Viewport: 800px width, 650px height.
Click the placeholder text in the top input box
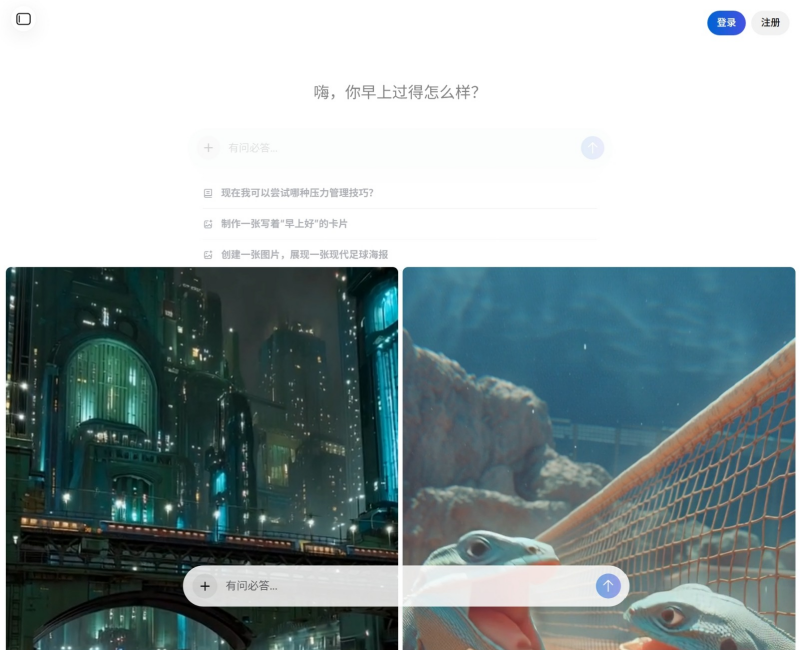(x=250, y=147)
